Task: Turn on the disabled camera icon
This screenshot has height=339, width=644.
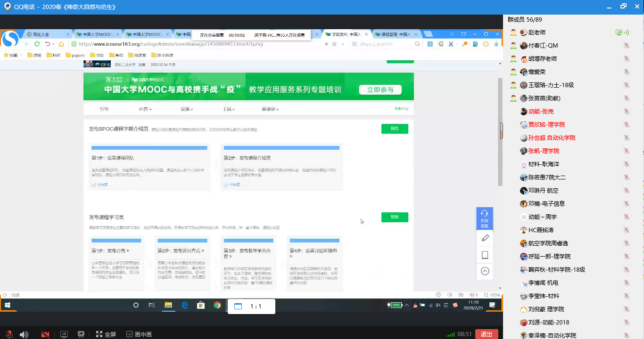Action: tap(45, 334)
